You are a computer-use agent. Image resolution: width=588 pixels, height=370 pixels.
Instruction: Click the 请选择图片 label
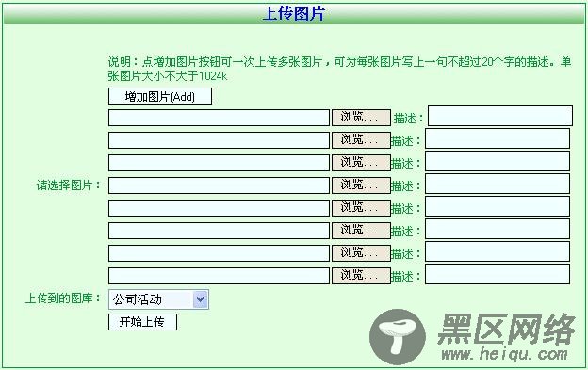68,185
